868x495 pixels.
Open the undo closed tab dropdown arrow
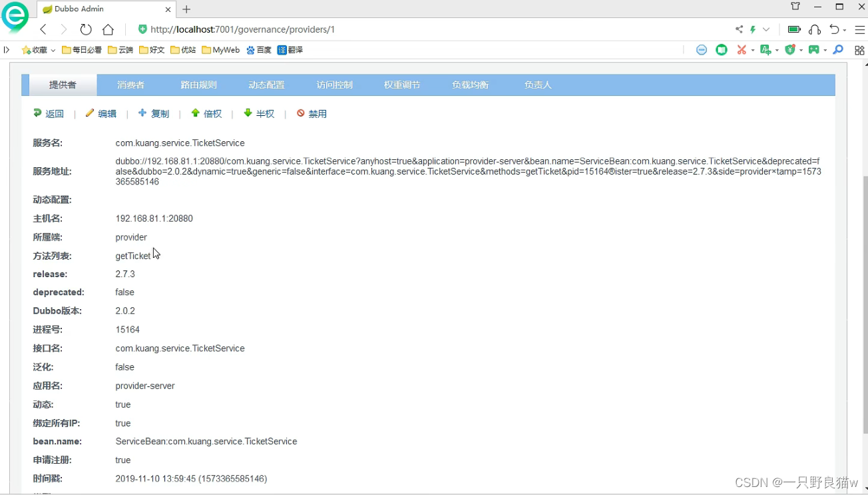coord(845,30)
